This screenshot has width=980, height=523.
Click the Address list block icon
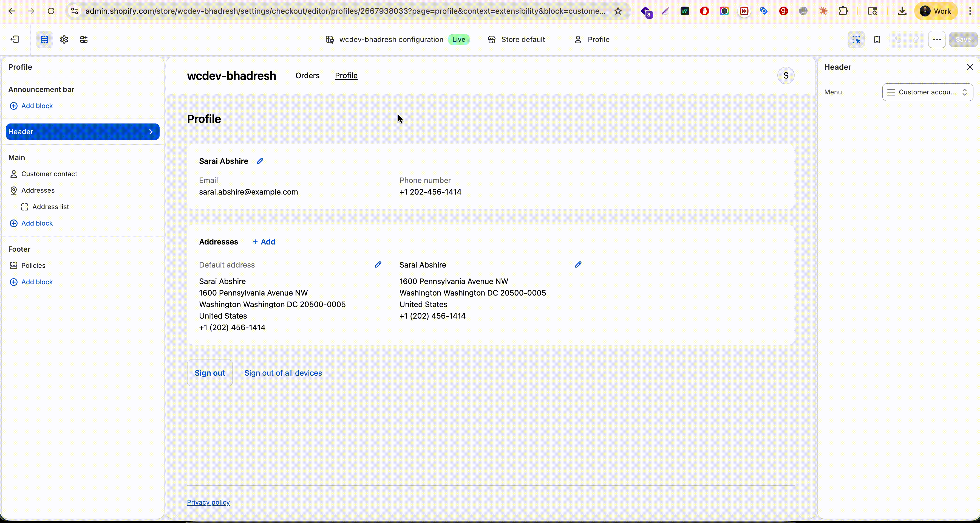click(x=25, y=207)
